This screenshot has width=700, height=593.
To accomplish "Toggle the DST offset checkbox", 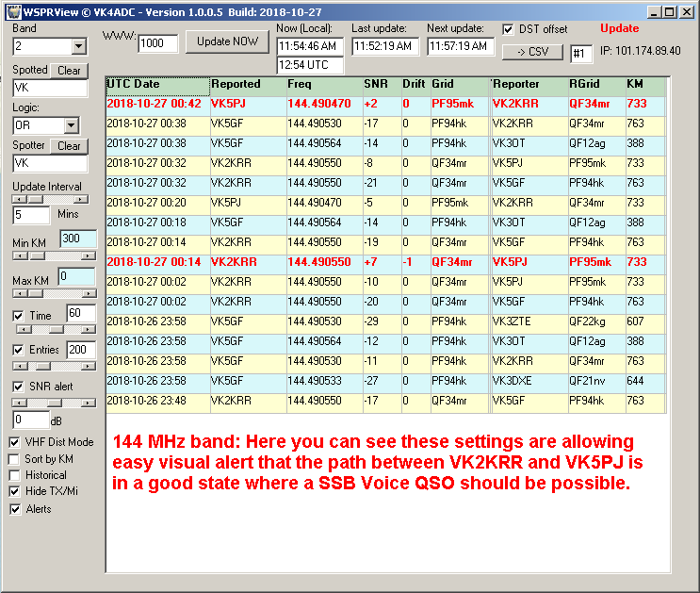I will click(509, 29).
